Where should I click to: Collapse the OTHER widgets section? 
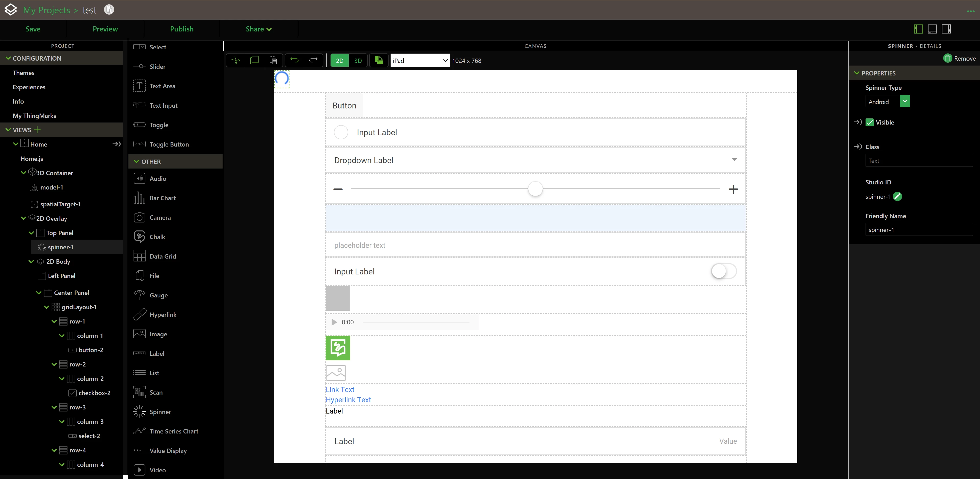click(x=137, y=161)
